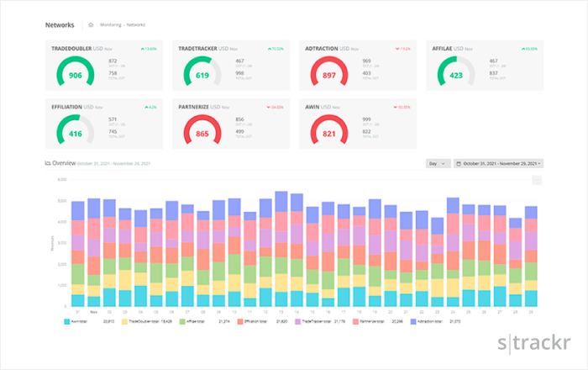Open the Tradetracker network card

click(231, 66)
